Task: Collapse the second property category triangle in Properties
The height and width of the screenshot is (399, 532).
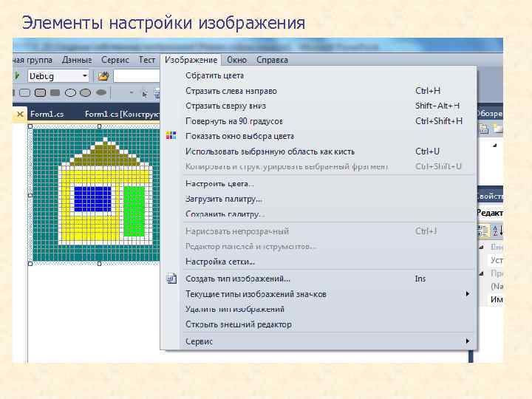Action: 481,273
